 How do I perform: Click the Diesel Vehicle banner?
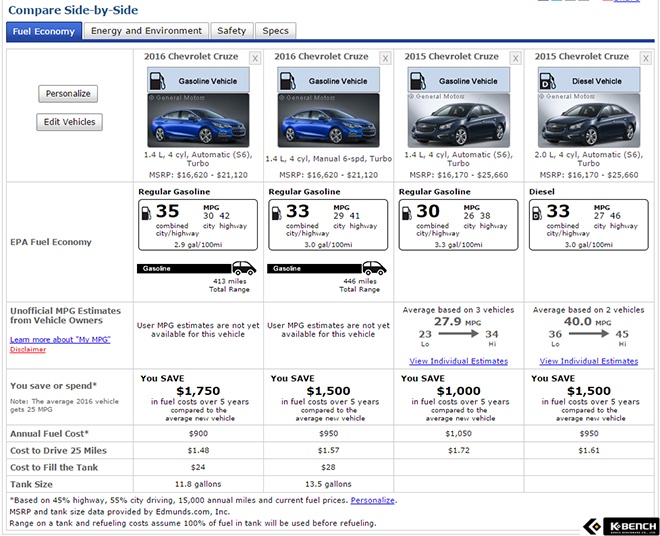(x=589, y=81)
